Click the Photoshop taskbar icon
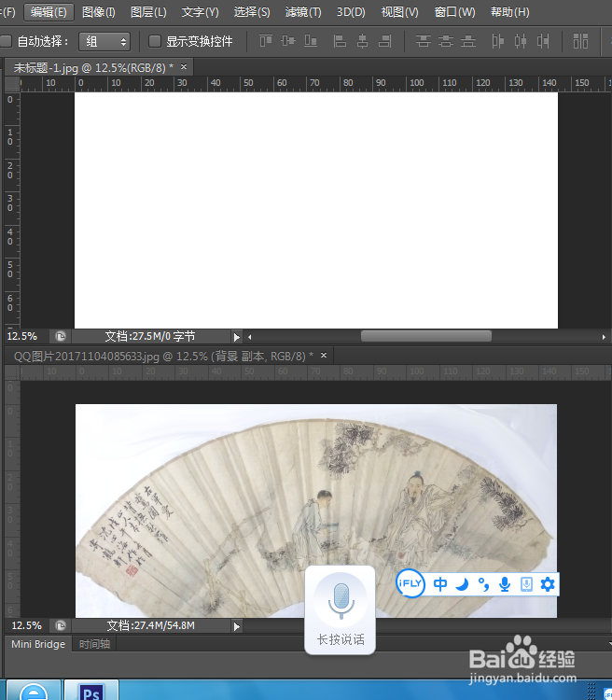 pos(91,690)
